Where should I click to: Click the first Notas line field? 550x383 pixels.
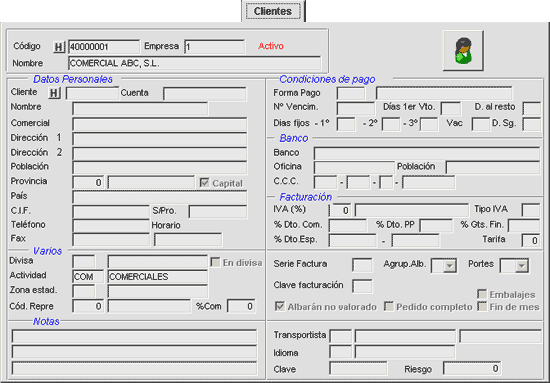pos(134,336)
